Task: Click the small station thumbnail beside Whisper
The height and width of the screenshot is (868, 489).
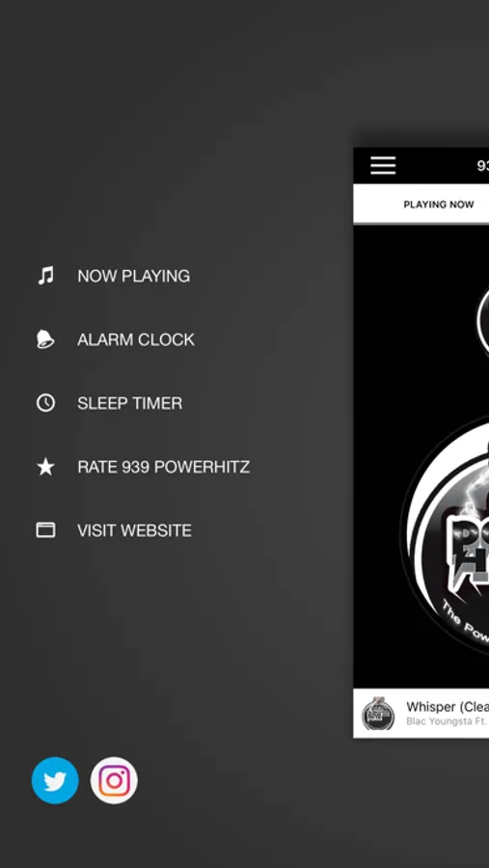Action: [378, 714]
